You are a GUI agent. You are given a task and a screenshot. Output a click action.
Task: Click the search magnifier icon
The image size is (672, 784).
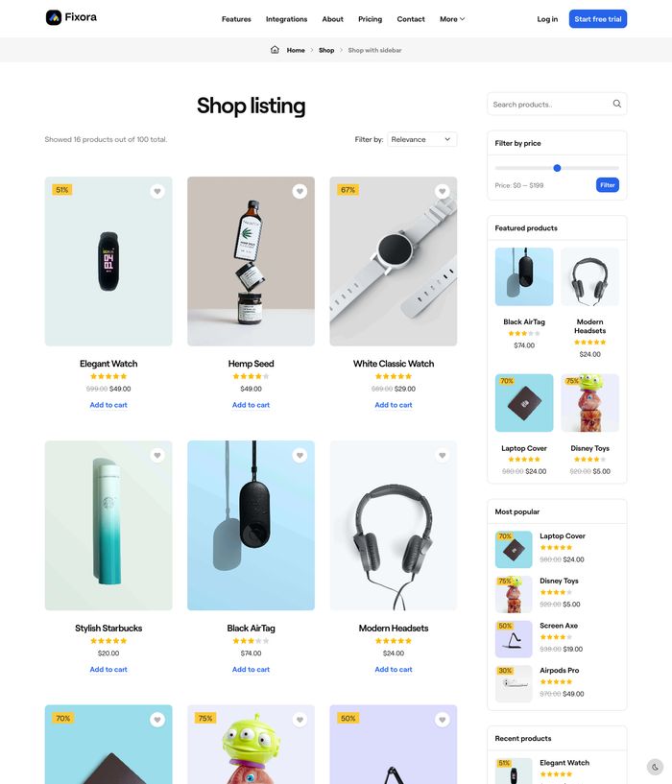617,104
